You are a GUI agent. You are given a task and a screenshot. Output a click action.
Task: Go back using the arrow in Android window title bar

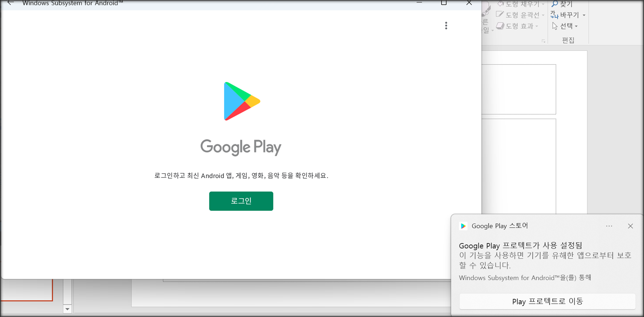pyautogui.click(x=11, y=3)
